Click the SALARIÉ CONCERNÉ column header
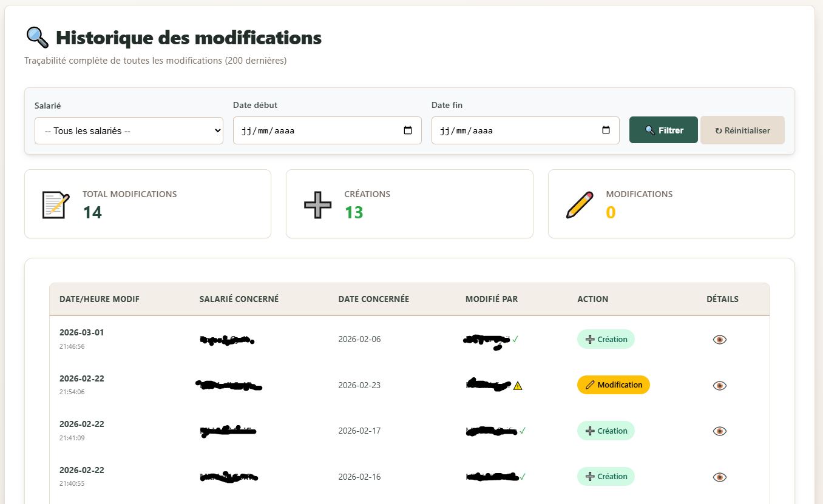The image size is (823, 504). [239, 299]
